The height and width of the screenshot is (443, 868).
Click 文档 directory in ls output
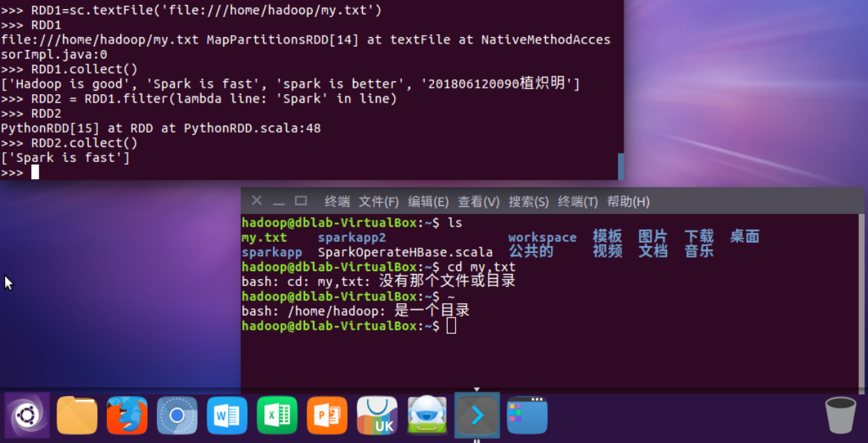653,252
